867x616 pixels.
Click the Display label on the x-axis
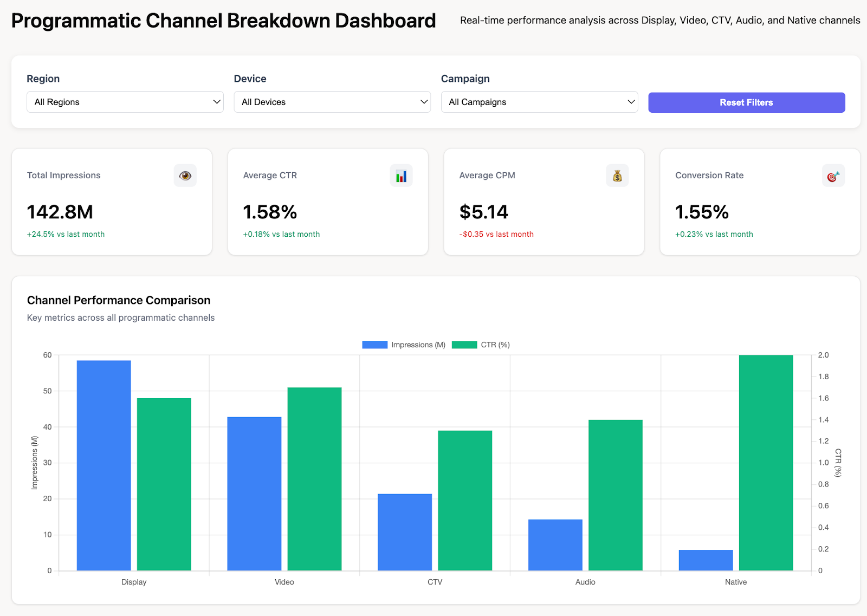click(x=133, y=582)
